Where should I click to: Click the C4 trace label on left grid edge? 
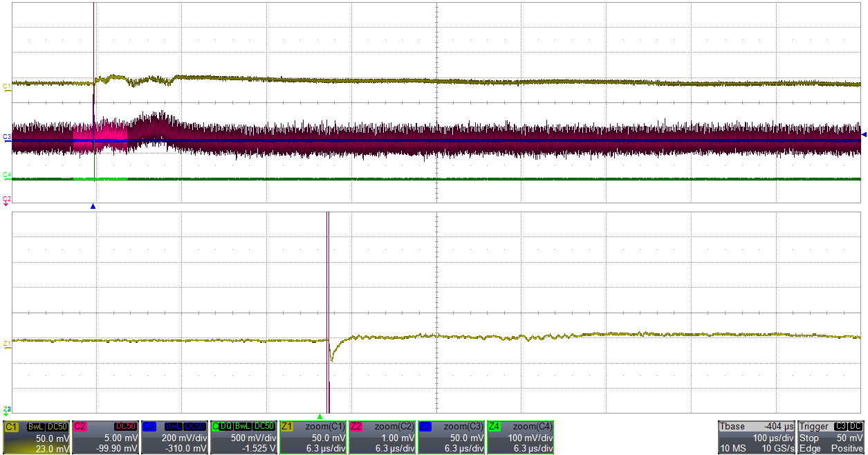(x=7, y=175)
